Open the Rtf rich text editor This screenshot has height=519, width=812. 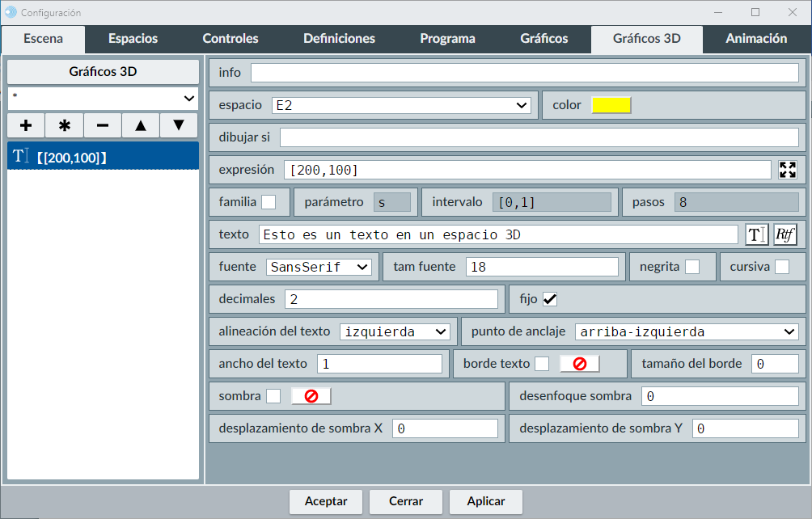(785, 234)
